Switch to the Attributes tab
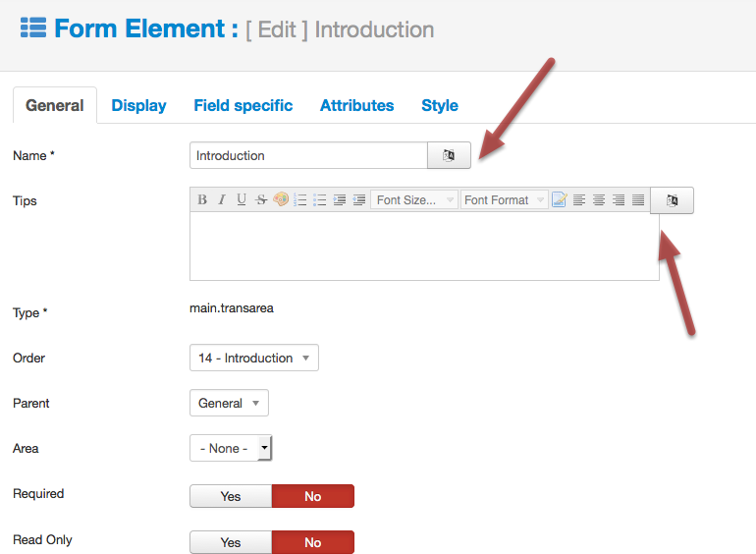 [x=356, y=105]
